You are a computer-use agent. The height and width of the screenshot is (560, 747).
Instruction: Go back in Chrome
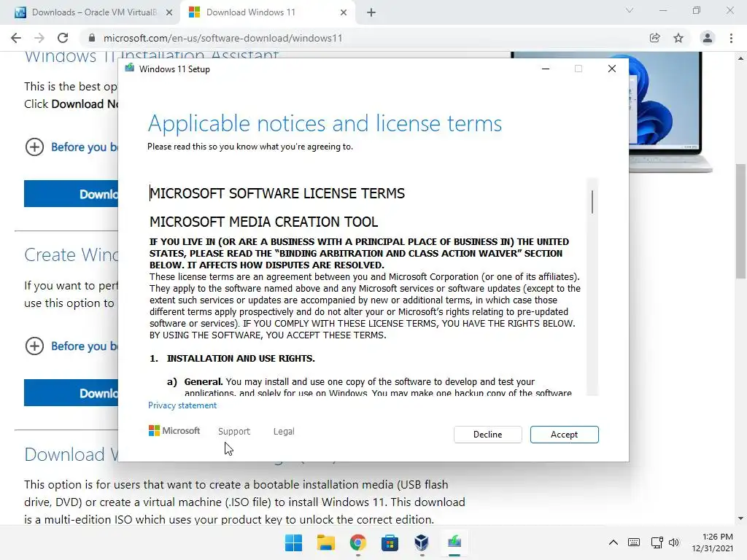pos(16,38)
